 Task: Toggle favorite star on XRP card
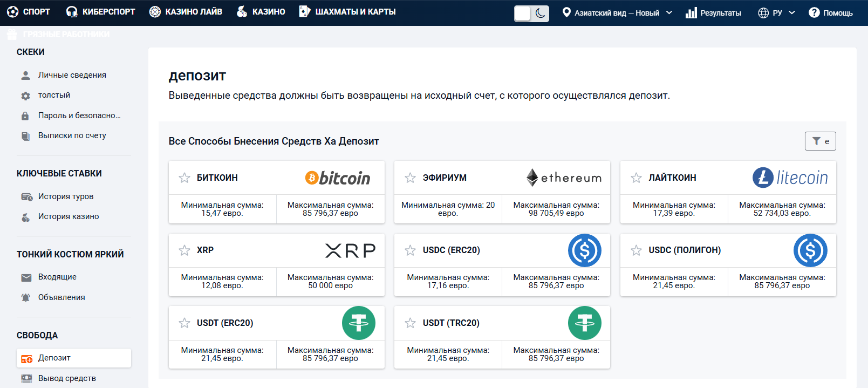[x=184, y=250]
